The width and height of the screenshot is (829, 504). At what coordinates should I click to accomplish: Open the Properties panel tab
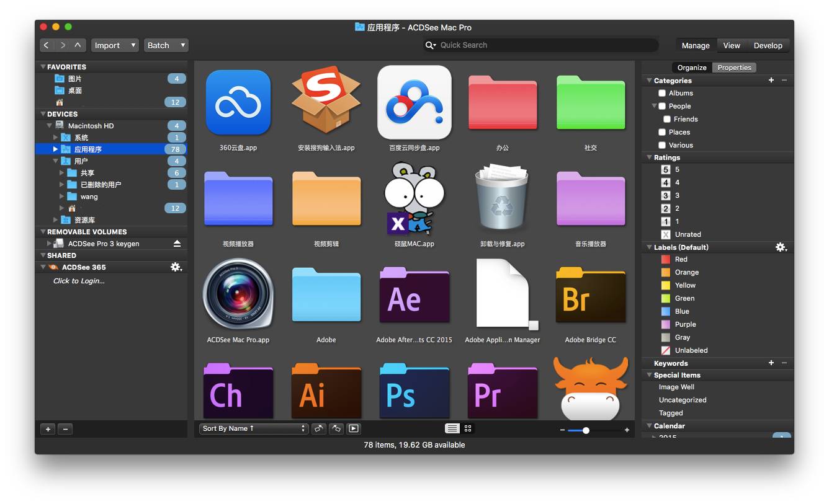(x=734, y=68)
